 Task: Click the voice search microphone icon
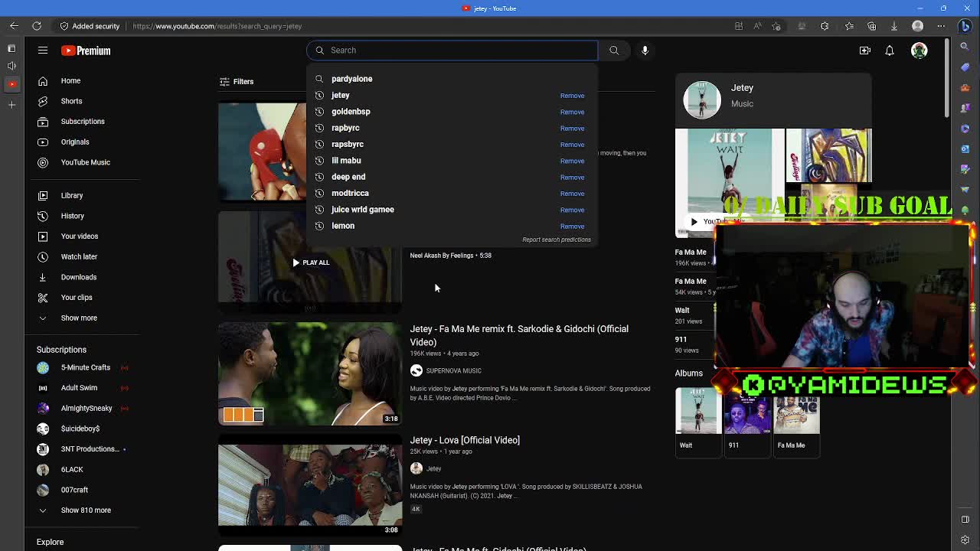[x=645, y=51]
